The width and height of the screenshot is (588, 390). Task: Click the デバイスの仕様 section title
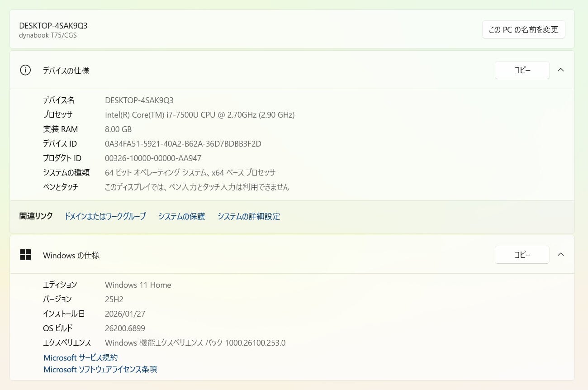pos(66,71)
